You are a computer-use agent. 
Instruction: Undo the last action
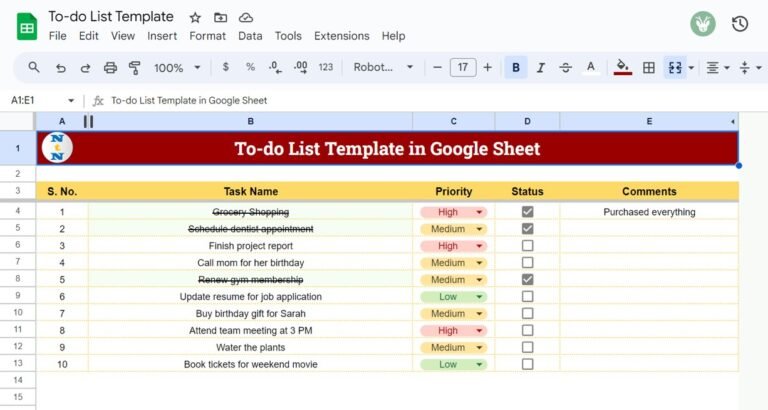60,68
